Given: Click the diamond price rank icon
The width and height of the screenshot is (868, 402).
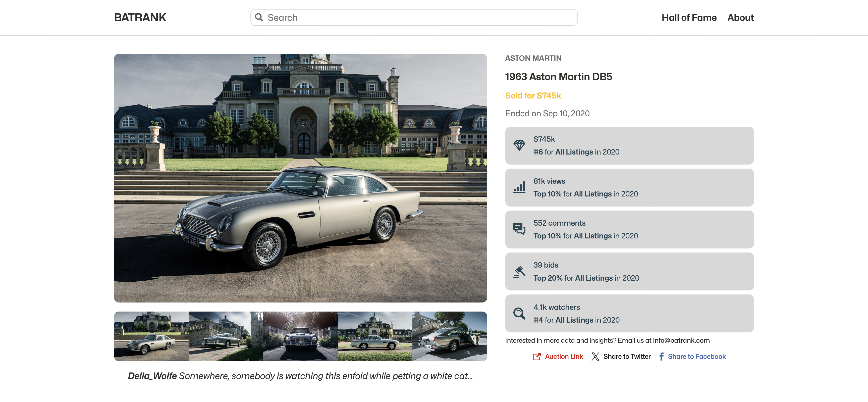Looking at the screenshot, I should click(519, 145).
